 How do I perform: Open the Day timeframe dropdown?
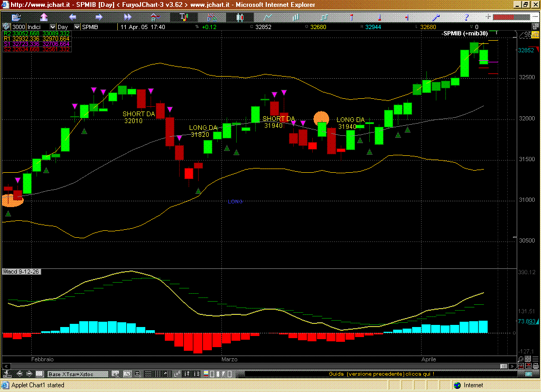point(77,27)
